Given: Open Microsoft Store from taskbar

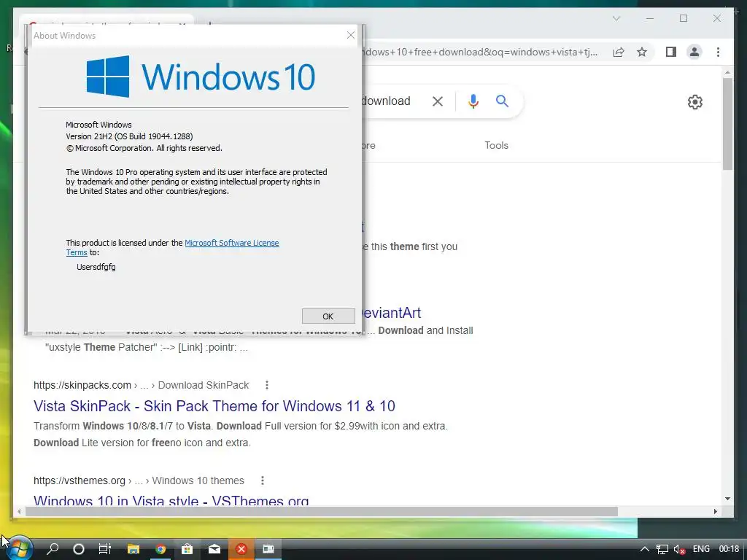Looking at the screenshot, I should tap(187, 549).
